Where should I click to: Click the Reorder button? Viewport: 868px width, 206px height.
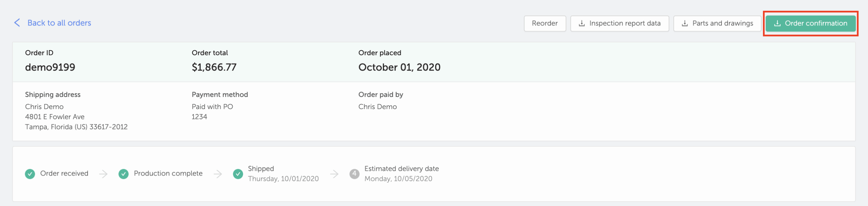(x=545, y=23)
